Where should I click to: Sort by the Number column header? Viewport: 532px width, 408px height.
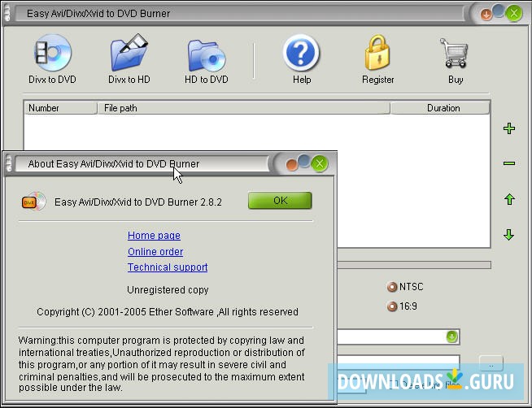pyautogui.click(x=60, y=108)
